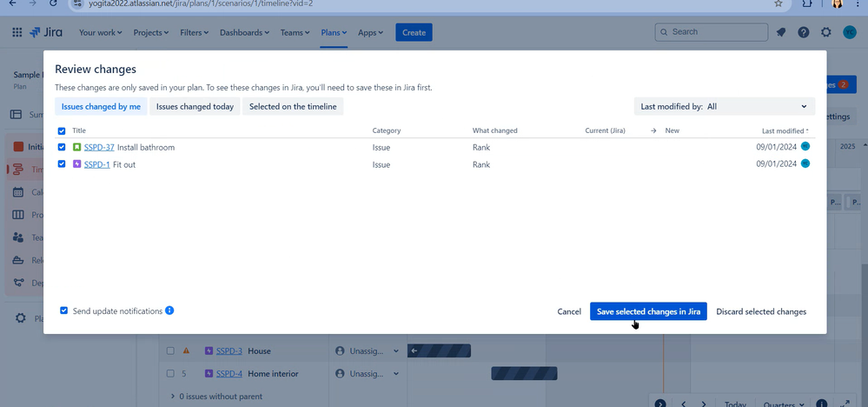
Task: Open the Calendar icon in the sidebar
Action: (18, 192)
